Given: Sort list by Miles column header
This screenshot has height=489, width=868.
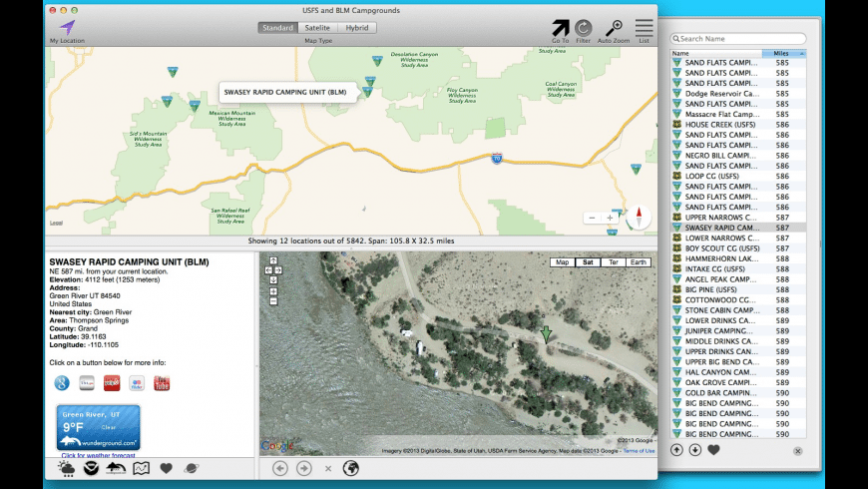Looking at the screenshot, I should tap(782, 53).
